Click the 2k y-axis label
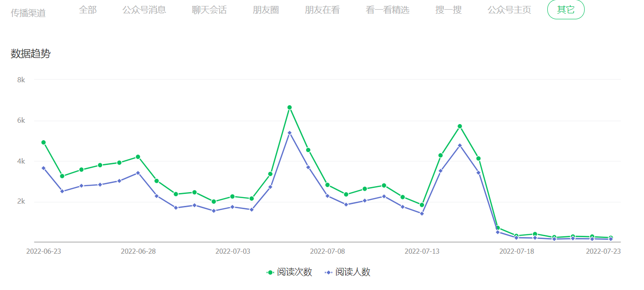 (x=21, y=202)
